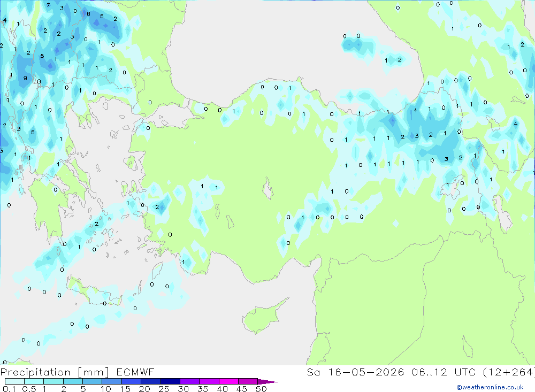Click the 0.5–1 mm legend color swatch

click(x=34, y=381)
